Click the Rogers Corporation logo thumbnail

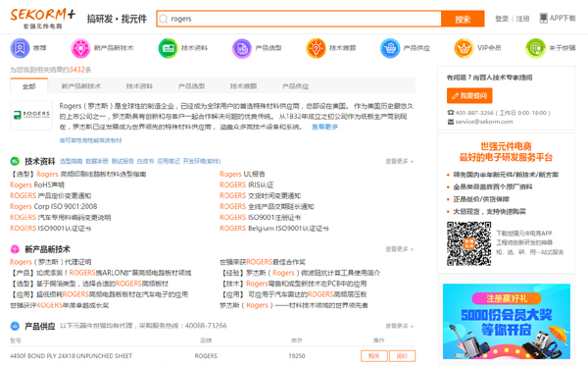(31, 115)
